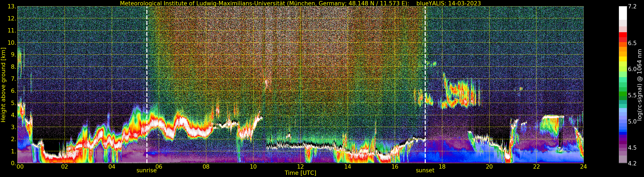Click the '04' time tick label
Viewport: 644px width, 177px height.
pyautogui.click(x=112, y=167)
